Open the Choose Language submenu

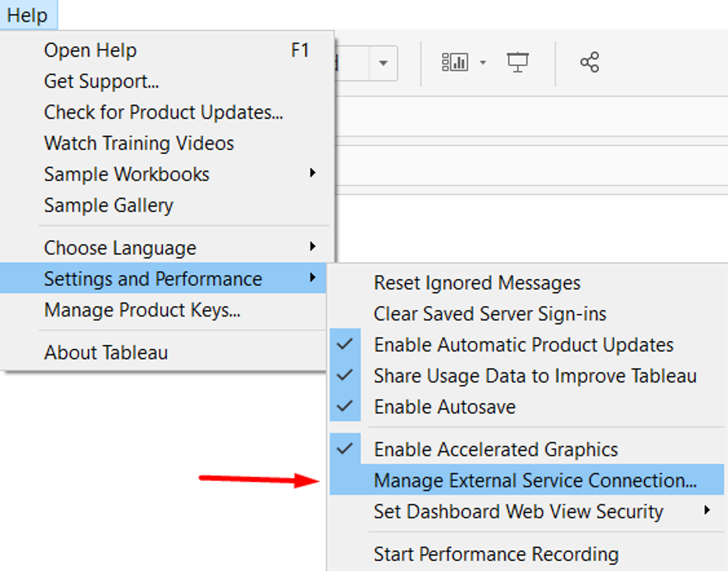(x=121, y=247)
